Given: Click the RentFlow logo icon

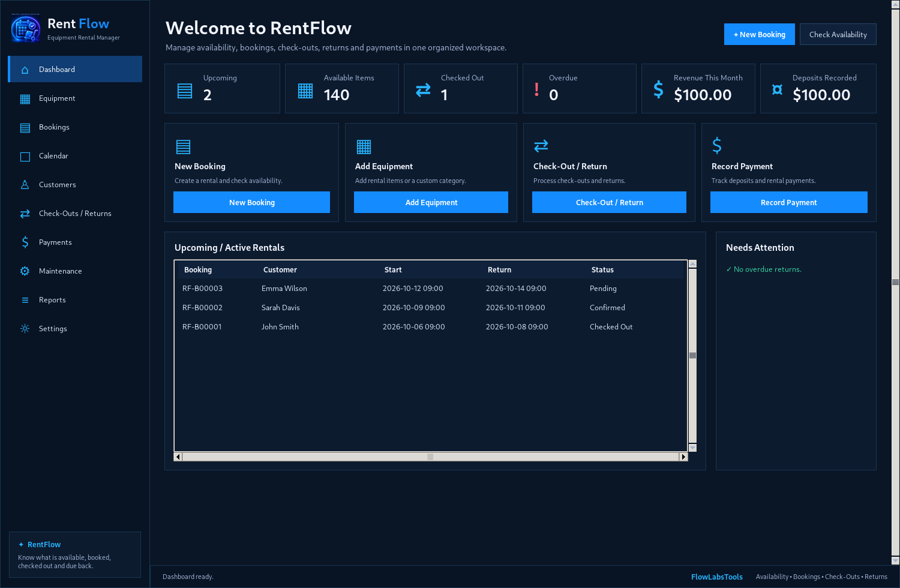Looking at the screenshot, I should click(26, 28).
